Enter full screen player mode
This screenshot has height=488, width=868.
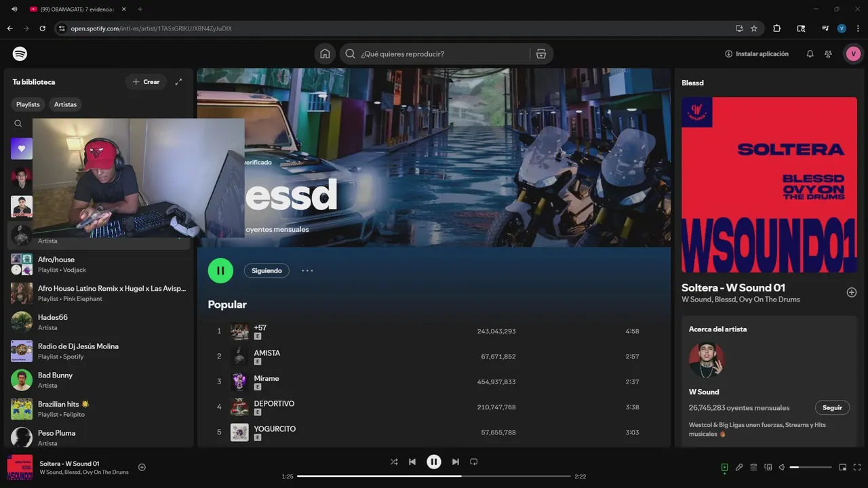click(857, 467)
